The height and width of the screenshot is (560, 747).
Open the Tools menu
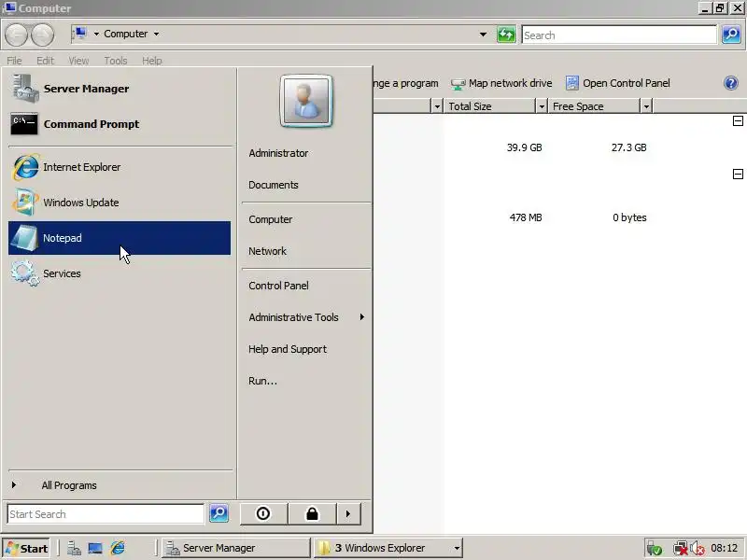click(116, 61)
